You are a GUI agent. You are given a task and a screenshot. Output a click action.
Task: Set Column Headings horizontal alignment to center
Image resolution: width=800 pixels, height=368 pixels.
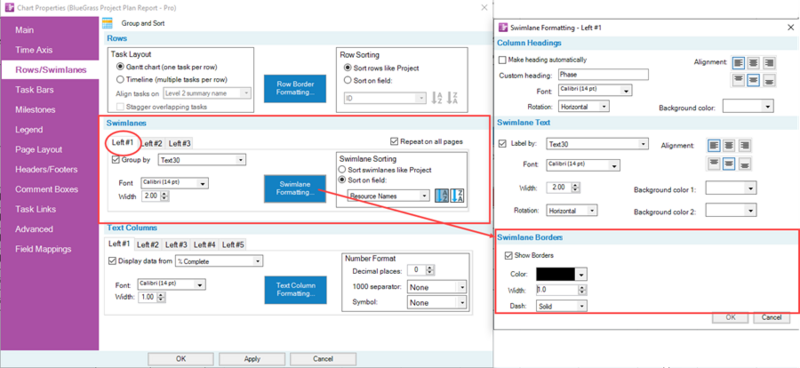point(754,63)
